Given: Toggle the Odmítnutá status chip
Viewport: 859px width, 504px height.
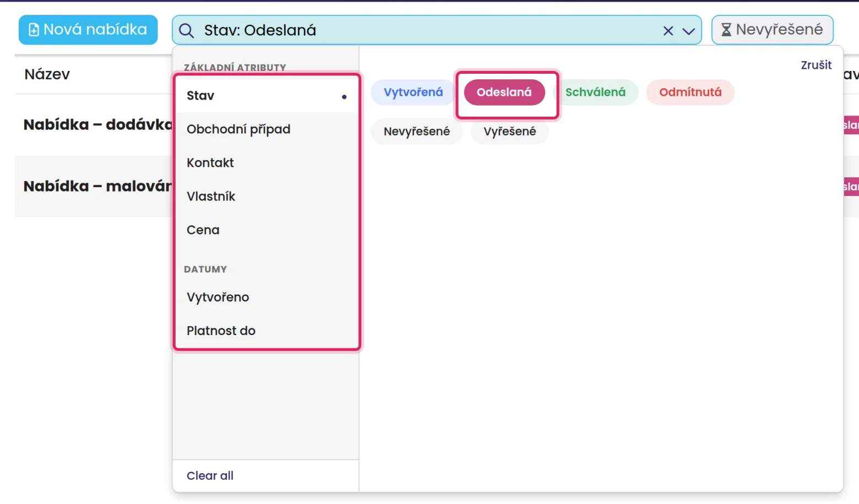Looking at the screenshot, I should point(691,92).
